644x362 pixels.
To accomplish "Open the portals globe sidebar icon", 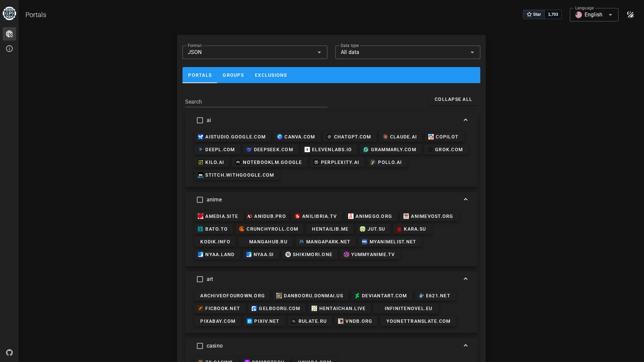I will coord(9,34).
